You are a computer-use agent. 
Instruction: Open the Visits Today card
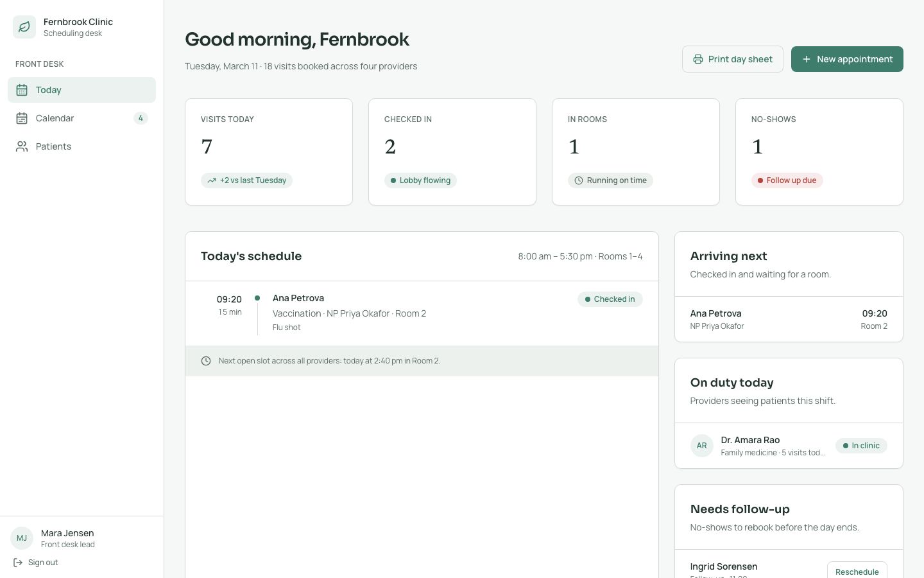click(269, 152)
